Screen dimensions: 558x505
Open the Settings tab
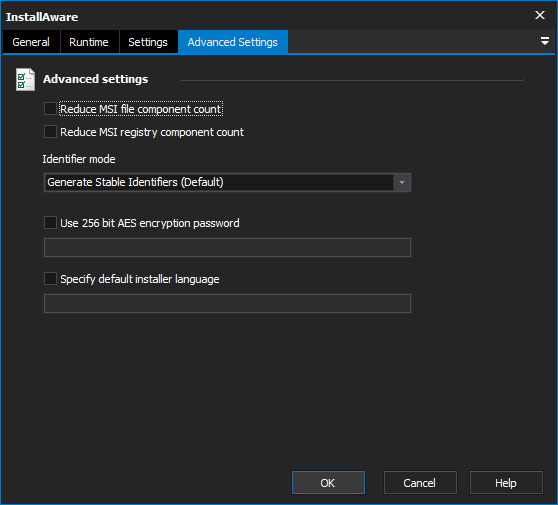(x=148, y=42)
